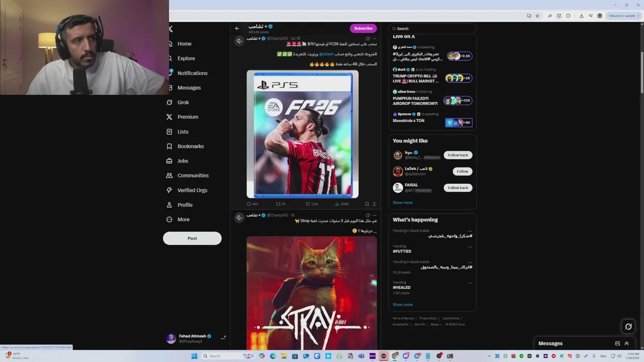The width and height of the screenshot is (644, 362).
Task: Follow back FAISAL
Action: pos(458,188)
